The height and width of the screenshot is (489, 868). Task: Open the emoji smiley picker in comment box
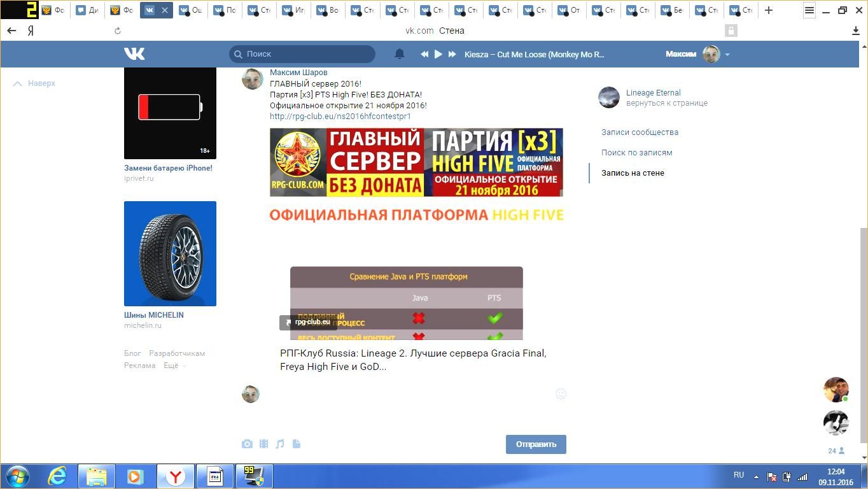pos(561,394)
